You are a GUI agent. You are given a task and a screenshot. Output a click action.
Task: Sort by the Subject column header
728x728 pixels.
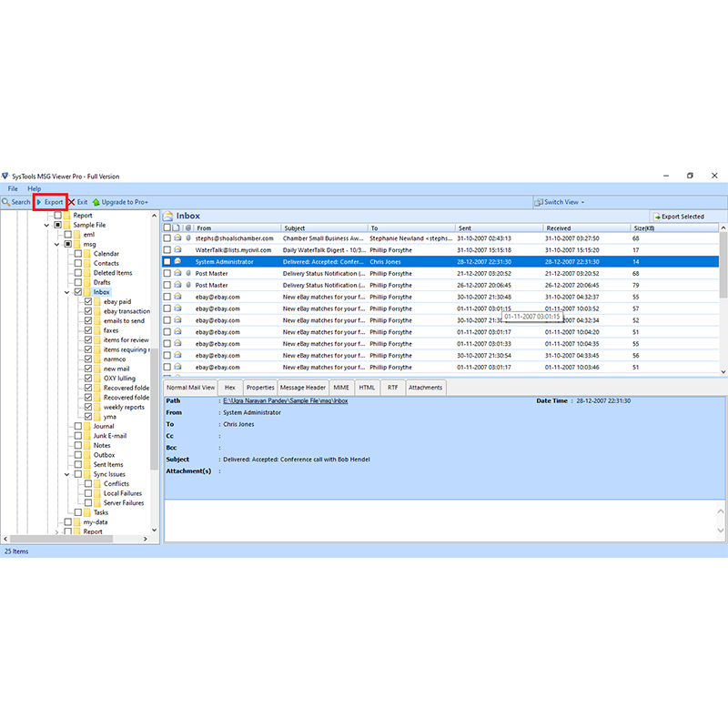tap(324, 228)
